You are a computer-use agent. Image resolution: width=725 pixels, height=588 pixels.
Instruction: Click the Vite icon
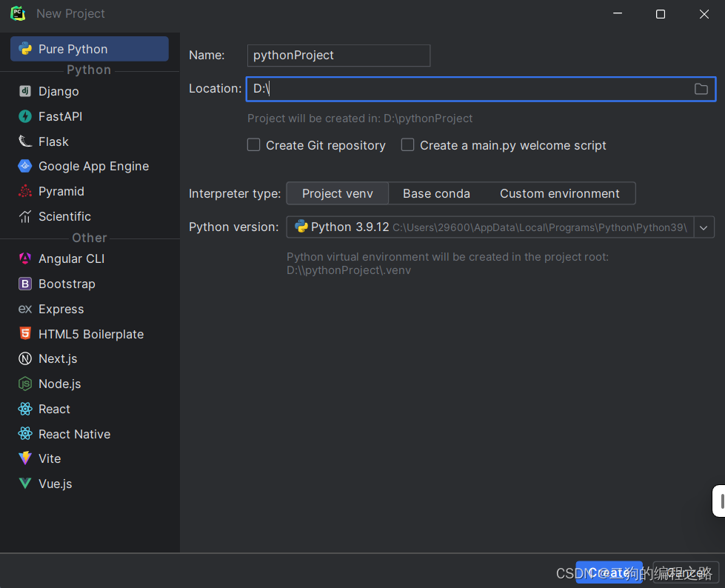25,458
